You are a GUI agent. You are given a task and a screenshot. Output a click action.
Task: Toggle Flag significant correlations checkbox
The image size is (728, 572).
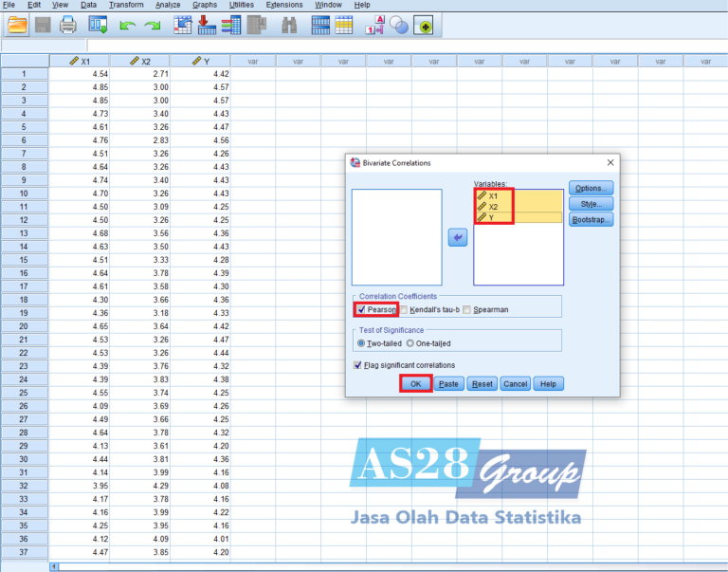357,365
